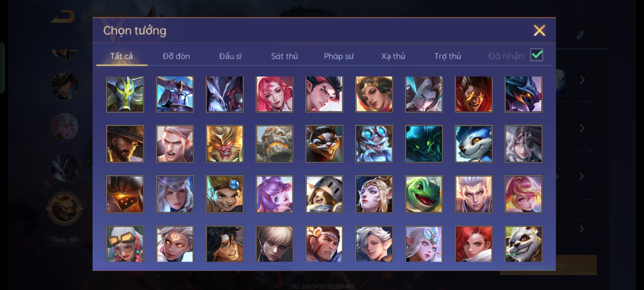This screenshot has height=290, width=644.
Task: Select the rock golem hero portrait
Action: click(x=274, y=144)
